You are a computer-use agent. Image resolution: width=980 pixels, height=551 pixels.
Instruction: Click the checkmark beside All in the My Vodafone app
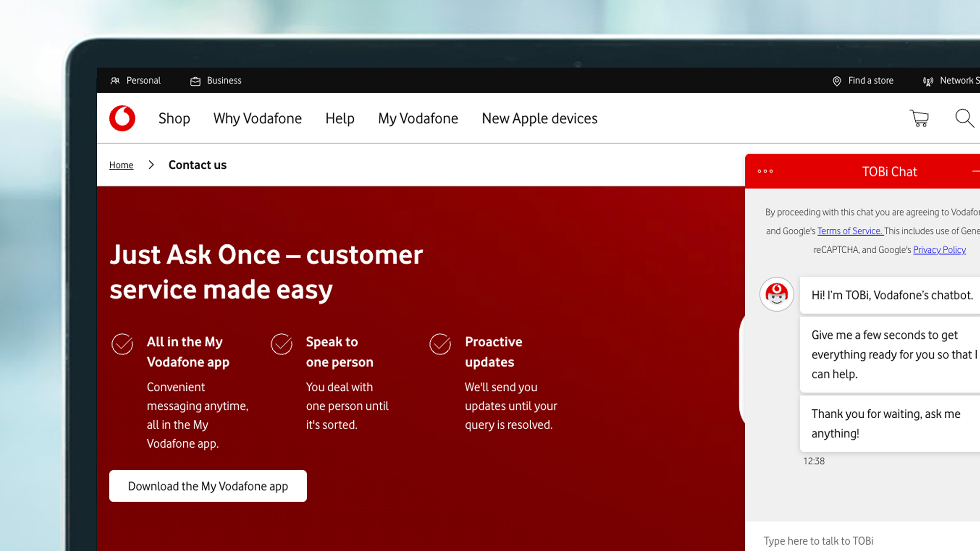pyautogui.click(x=122, y=344)
